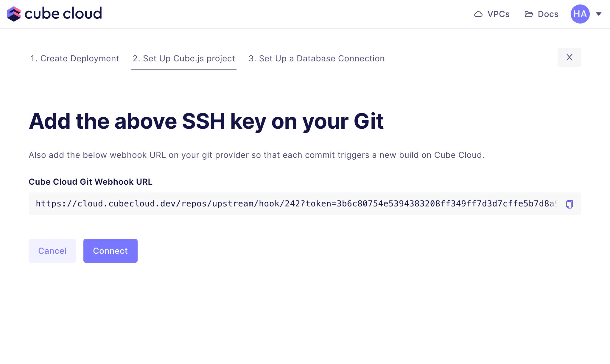Click the close X icon
The height and width of the screenshot is (364, 610).
(x=569, y=57)
